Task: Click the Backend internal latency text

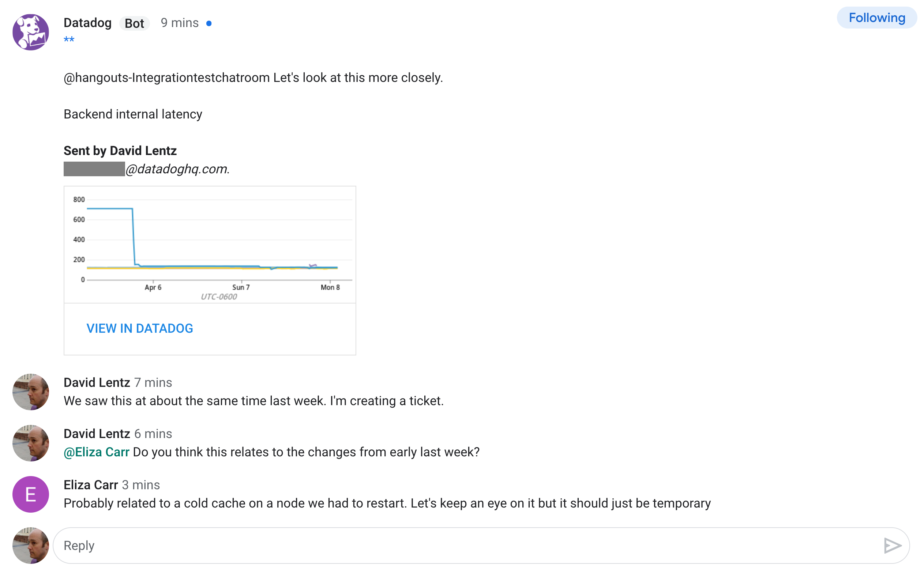Action: (x=133, y=114)
